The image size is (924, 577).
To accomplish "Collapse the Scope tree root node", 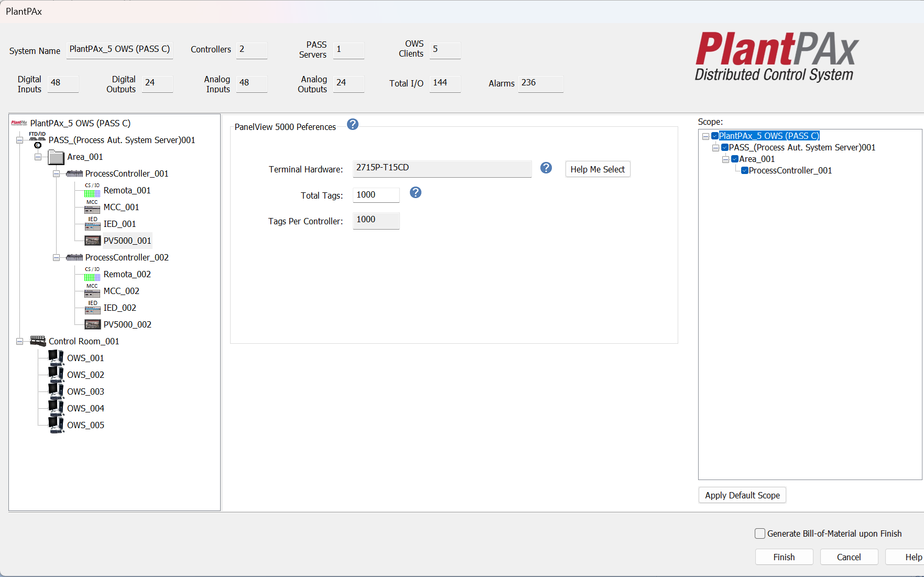I will (705, 136).
